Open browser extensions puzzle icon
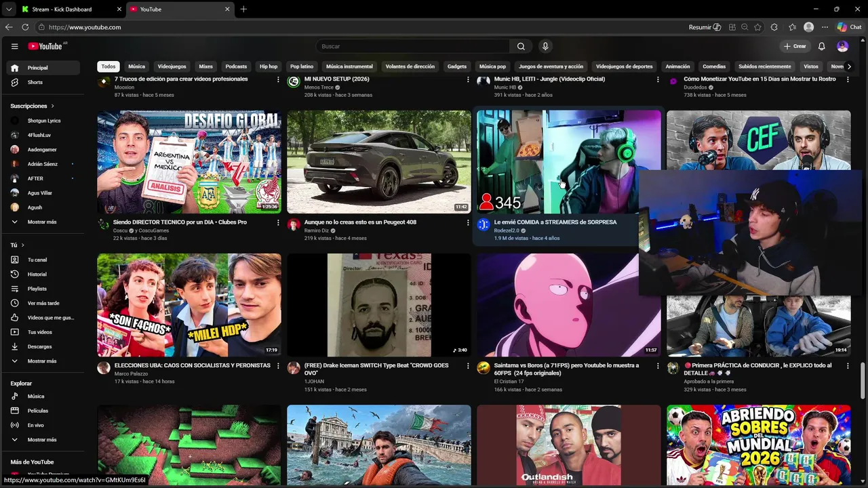 point(774,27)
